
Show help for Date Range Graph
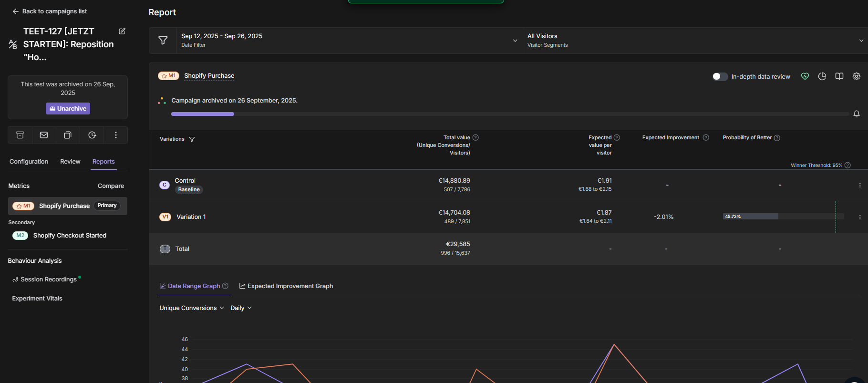click(x=226, y=286)
